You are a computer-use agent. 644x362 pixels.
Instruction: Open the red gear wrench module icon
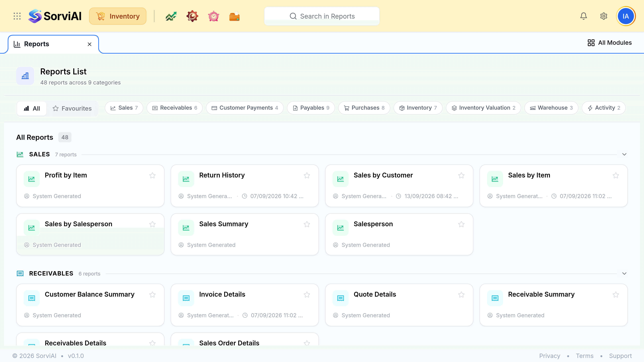point(192,16)
